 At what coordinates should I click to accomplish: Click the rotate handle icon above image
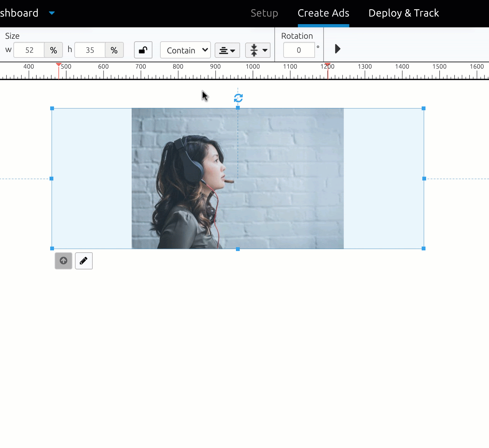pos(238,98)
